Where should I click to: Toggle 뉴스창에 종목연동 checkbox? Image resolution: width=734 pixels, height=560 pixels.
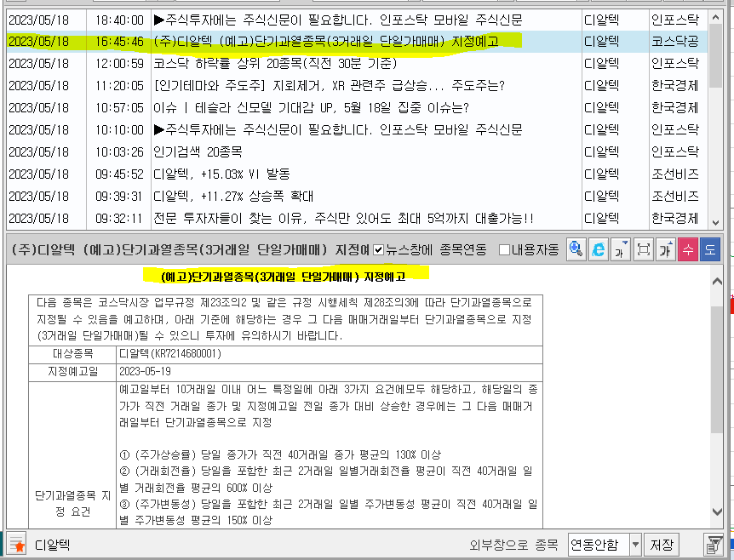coord(379,250)
